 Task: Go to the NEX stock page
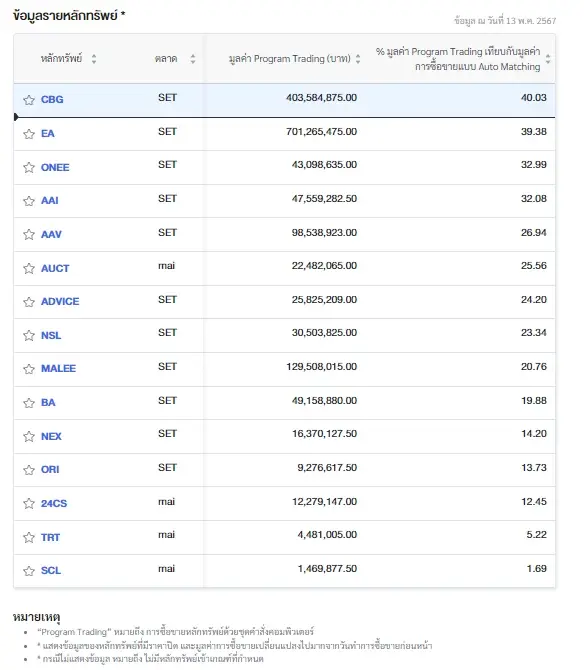(x=51, y=436)
